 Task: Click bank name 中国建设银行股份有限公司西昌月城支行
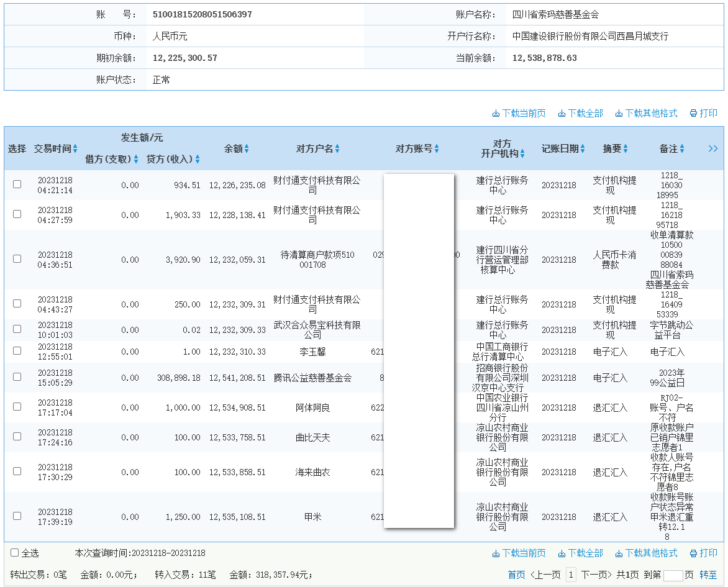[590, 36]
